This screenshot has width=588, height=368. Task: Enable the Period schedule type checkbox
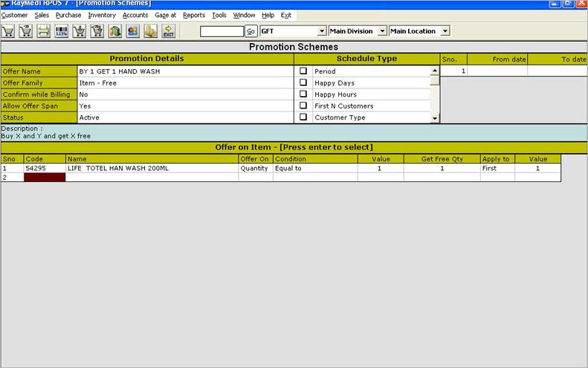(x=303, y=71)
